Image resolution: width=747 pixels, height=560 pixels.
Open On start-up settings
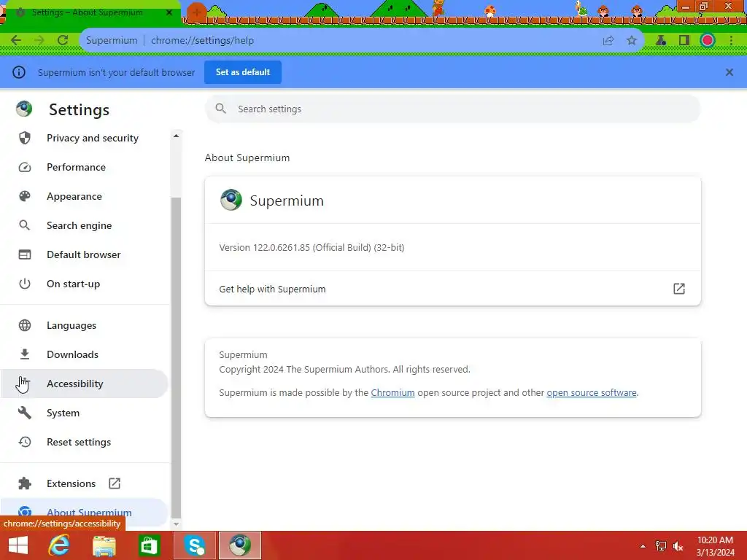click(85, 284)
